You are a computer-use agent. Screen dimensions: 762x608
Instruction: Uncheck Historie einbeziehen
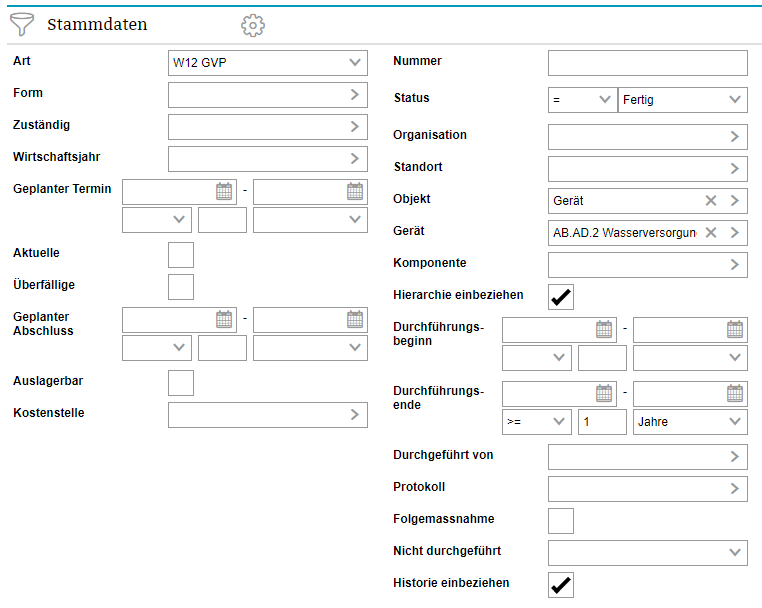(x=561, y=585)
